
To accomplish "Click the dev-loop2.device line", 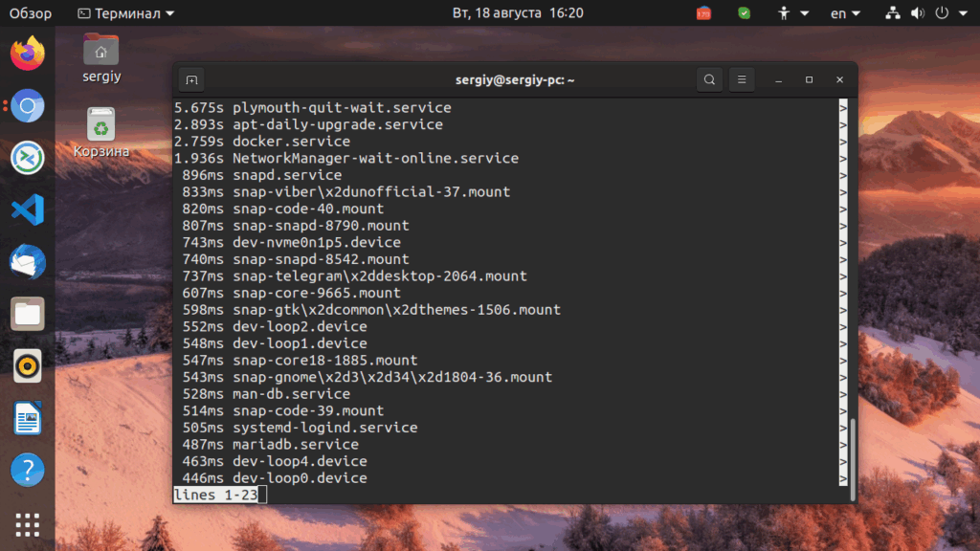I will [x=275, y=327].
